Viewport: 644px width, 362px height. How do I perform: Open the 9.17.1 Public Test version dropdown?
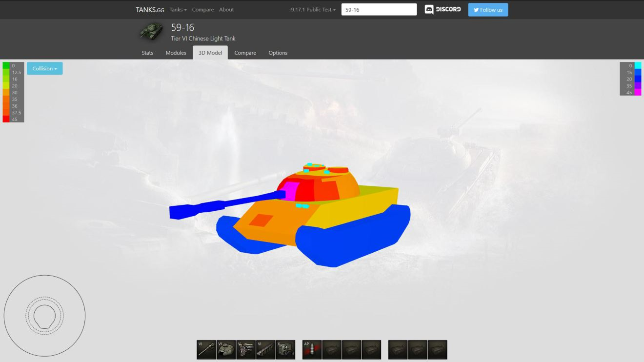pyautogui.click(x=313, y=10)
